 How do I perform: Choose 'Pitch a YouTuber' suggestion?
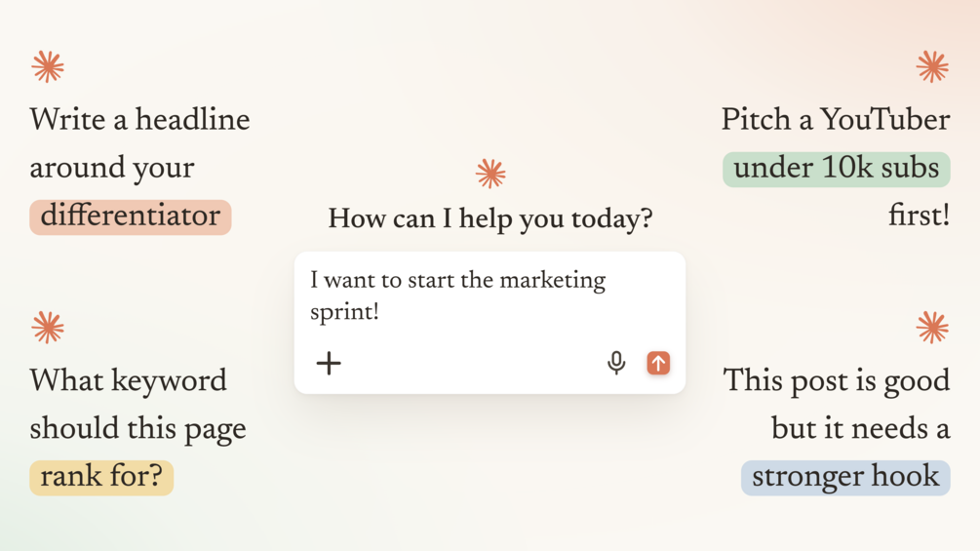[x=837, y=168]
